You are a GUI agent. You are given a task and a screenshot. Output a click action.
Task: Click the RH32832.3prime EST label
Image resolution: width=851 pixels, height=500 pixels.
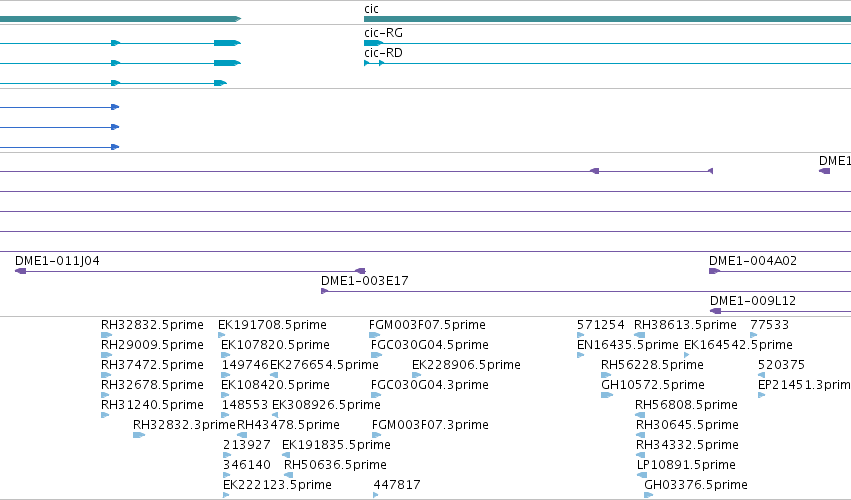click(x=184, y=425)
